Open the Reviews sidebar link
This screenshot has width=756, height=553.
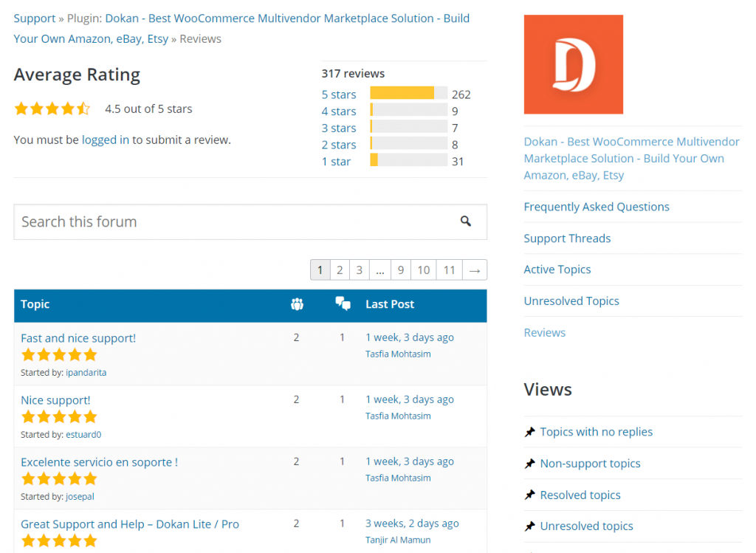click(545, 333)
